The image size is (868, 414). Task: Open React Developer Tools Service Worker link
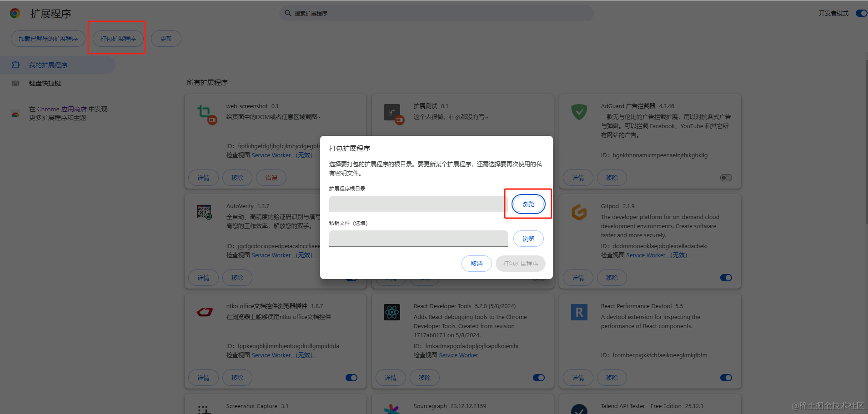(x=458, y=355)
